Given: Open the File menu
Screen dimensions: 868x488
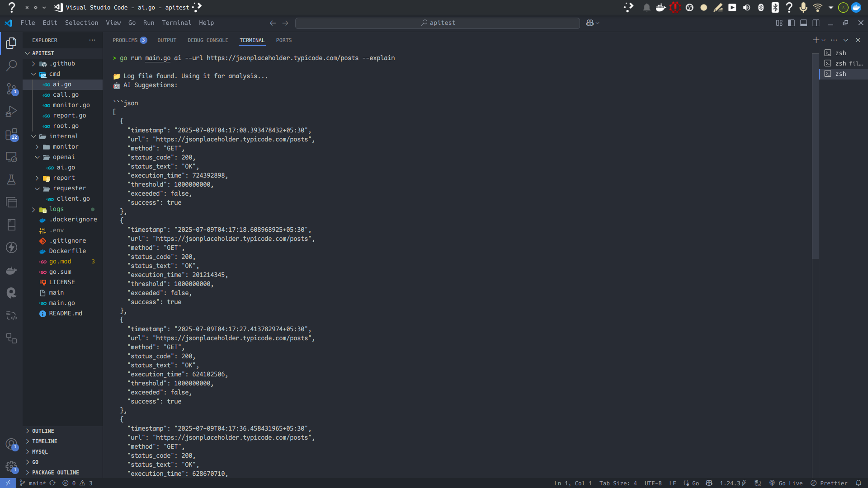Looking at the screenshot, I should tap(28, 23).
